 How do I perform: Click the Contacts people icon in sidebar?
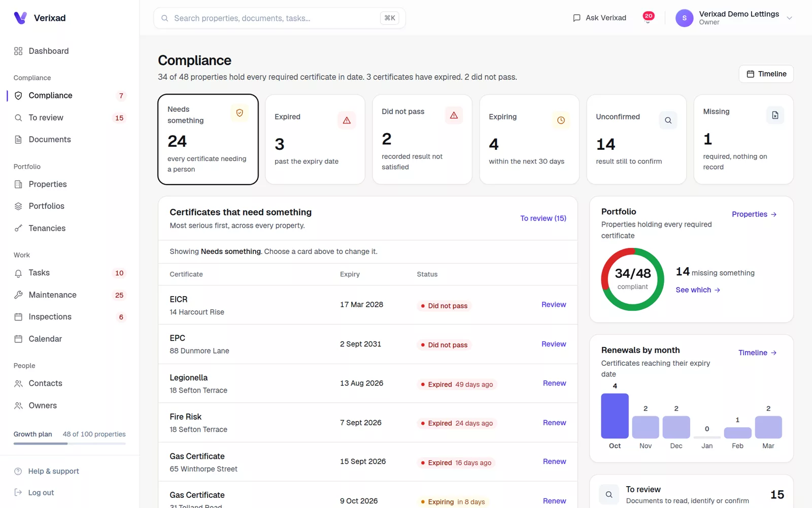pyautogui.click(x=18, y=384)
